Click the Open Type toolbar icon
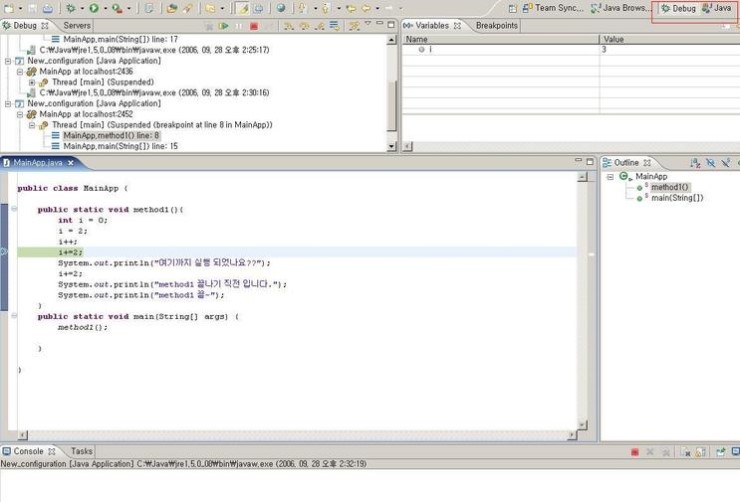 172,8
